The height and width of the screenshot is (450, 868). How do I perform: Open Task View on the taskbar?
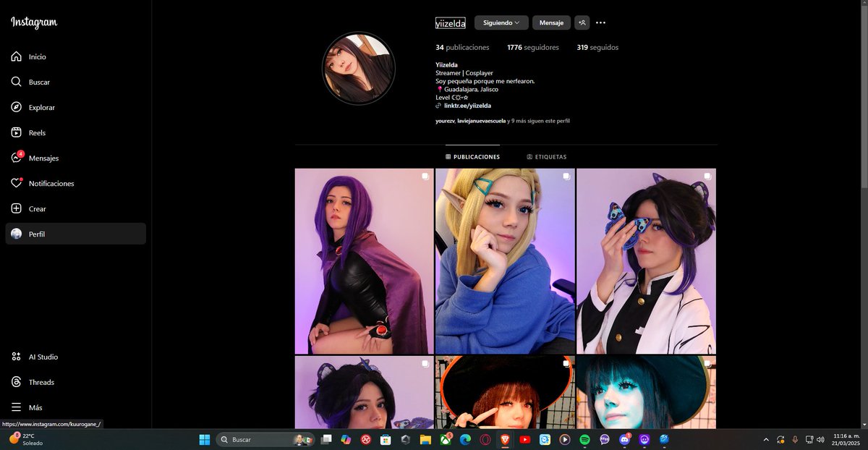click(x=326, y=439)
